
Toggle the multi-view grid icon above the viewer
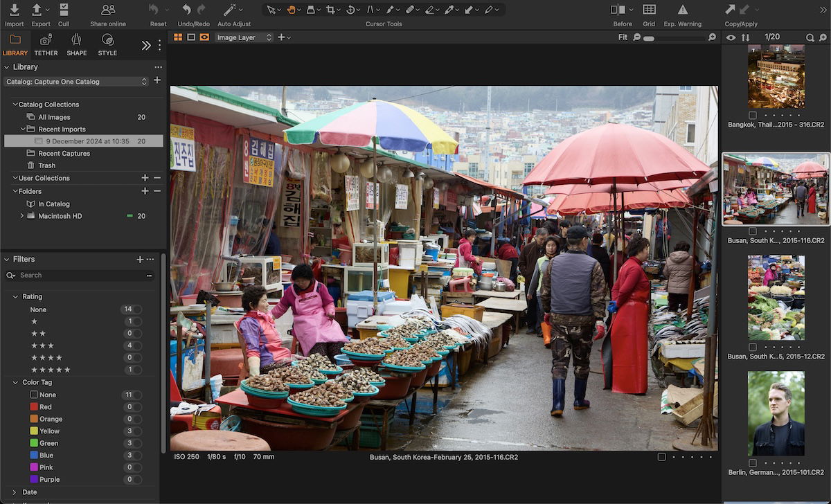(179, 37)
